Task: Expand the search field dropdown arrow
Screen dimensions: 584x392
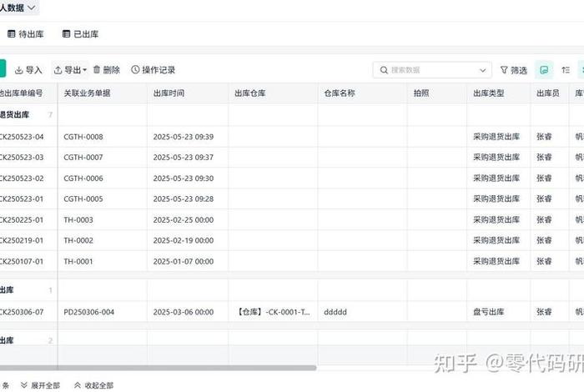Action: click(x=483, y=70)
